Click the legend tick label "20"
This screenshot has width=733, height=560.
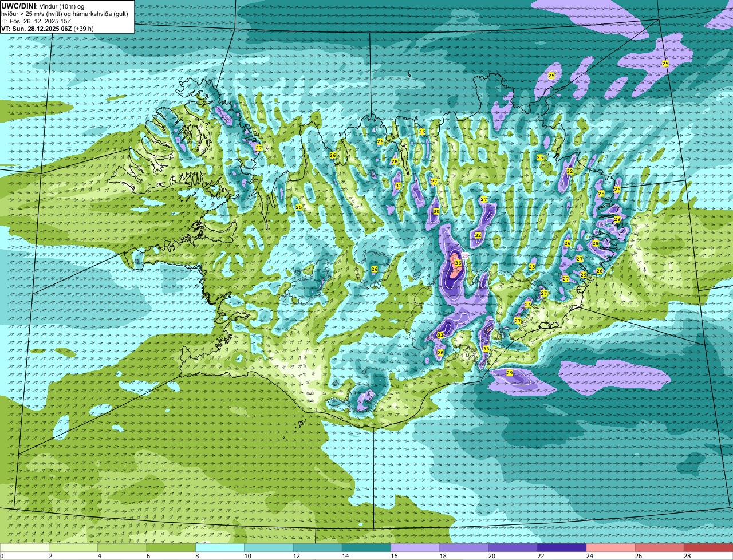coord(491,556)
